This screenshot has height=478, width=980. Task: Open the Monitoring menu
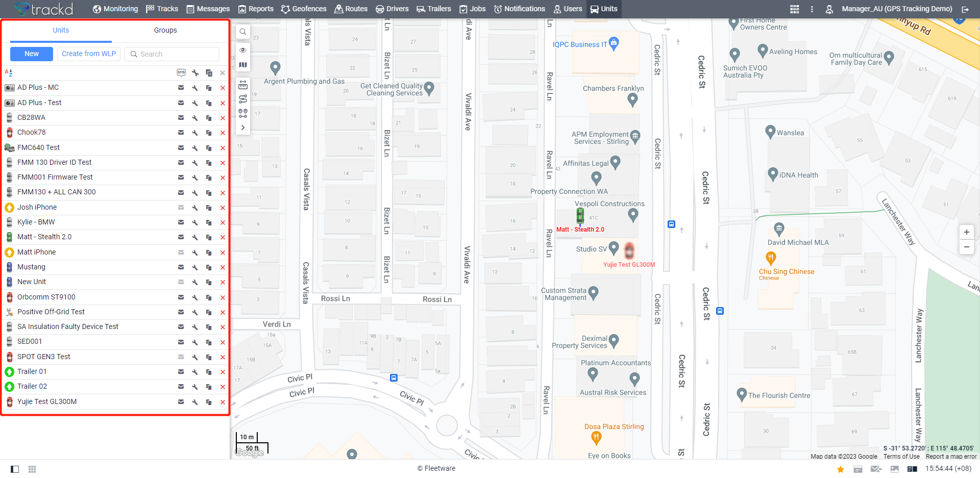coord(115,9)
